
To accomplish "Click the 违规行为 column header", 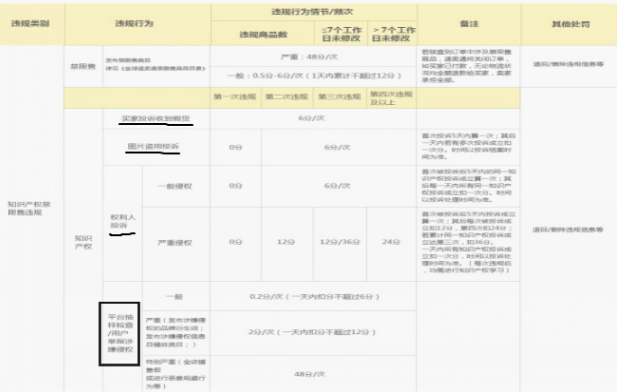I will [x=134, y=24].
